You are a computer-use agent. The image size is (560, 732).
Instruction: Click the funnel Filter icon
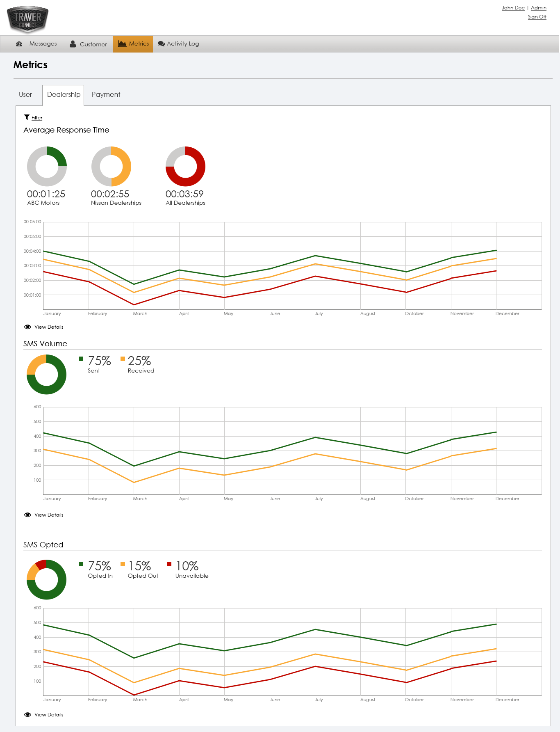[27, 117]
